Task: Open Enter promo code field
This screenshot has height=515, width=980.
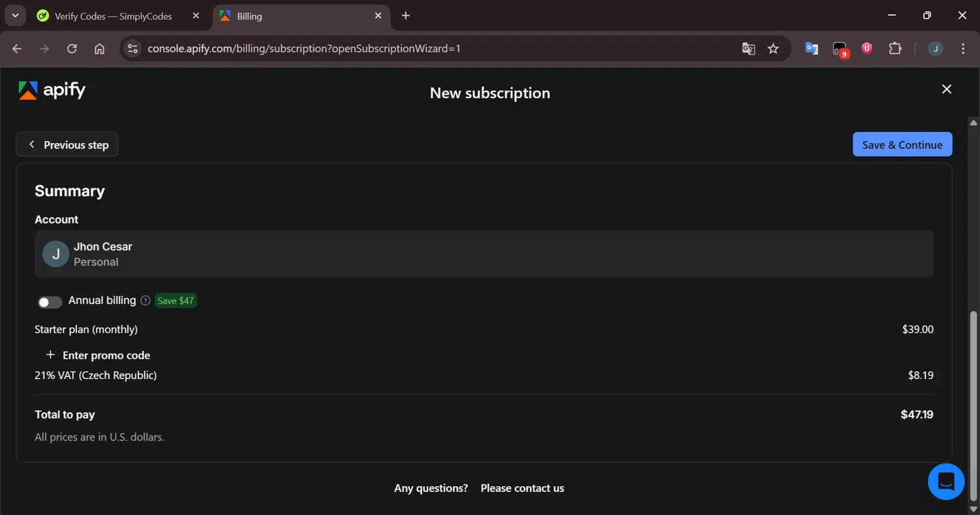Action: tap(98, 355)
